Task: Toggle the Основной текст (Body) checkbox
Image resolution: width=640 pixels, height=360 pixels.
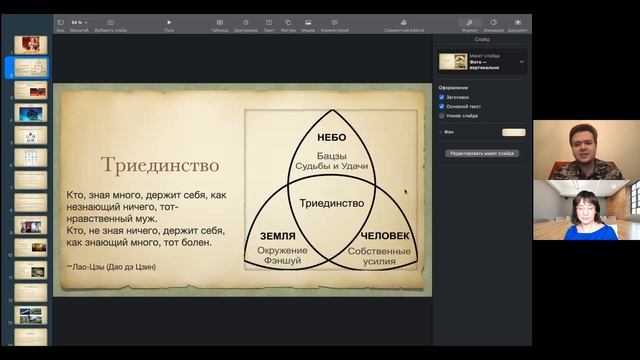Action: 442,107
